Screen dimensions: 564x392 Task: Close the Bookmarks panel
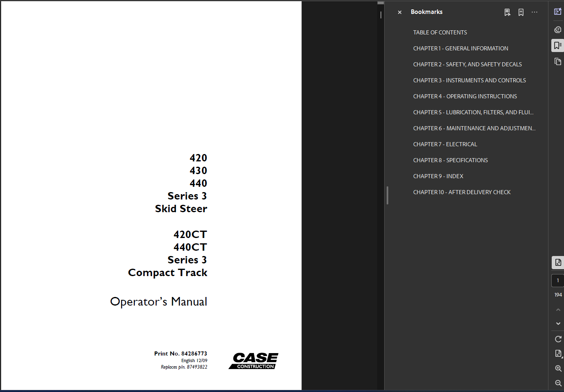(x=400, y=12)
